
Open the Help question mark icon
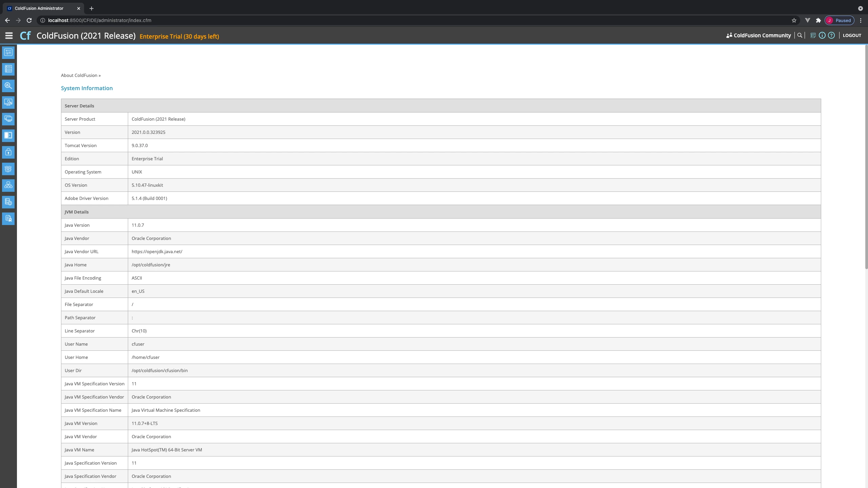click(831, 35)
